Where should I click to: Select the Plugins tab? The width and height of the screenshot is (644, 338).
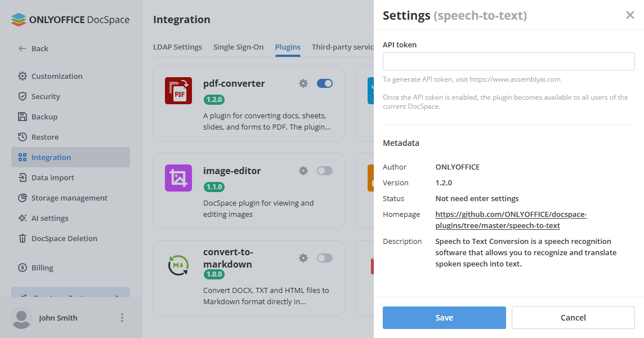coord(288,47)
